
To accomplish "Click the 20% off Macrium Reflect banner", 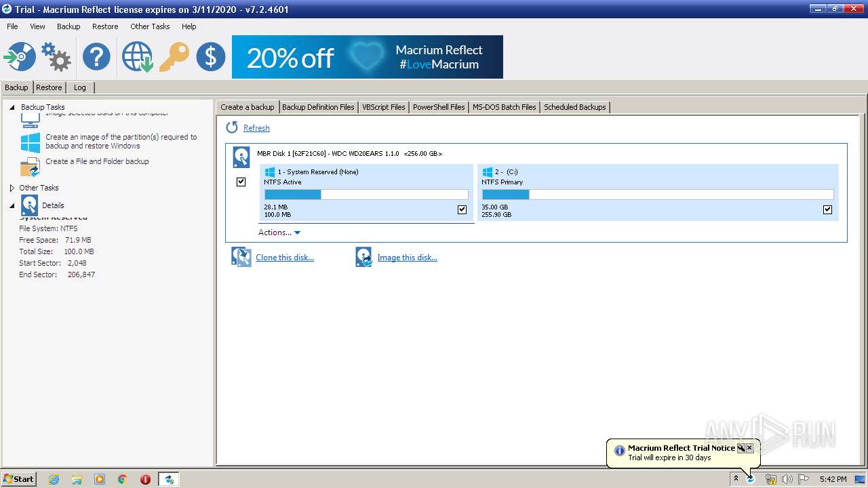I will point(368,57).
